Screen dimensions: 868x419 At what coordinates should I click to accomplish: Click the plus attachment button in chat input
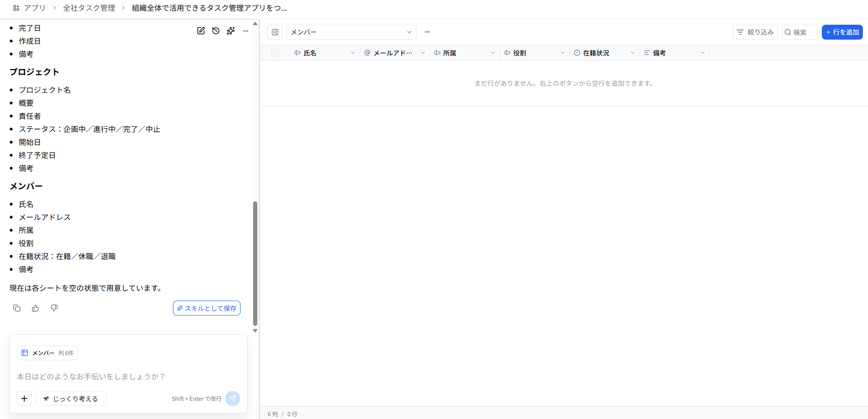click(x=24, y=398)
